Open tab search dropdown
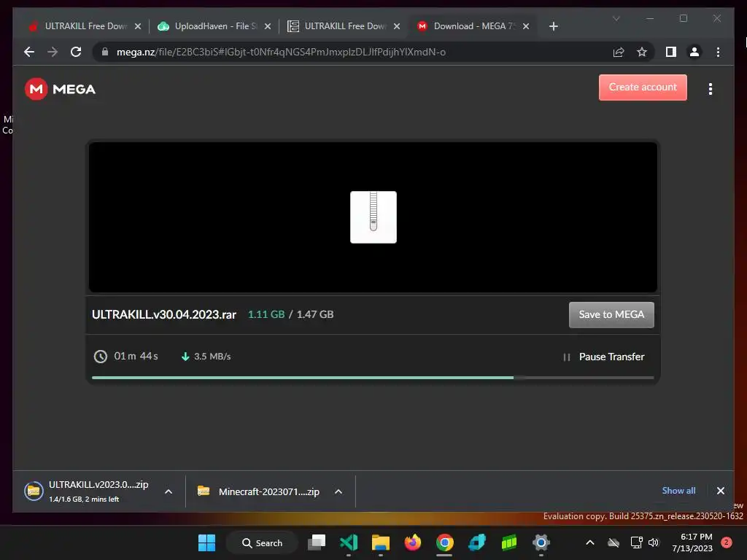 (616, 18)
